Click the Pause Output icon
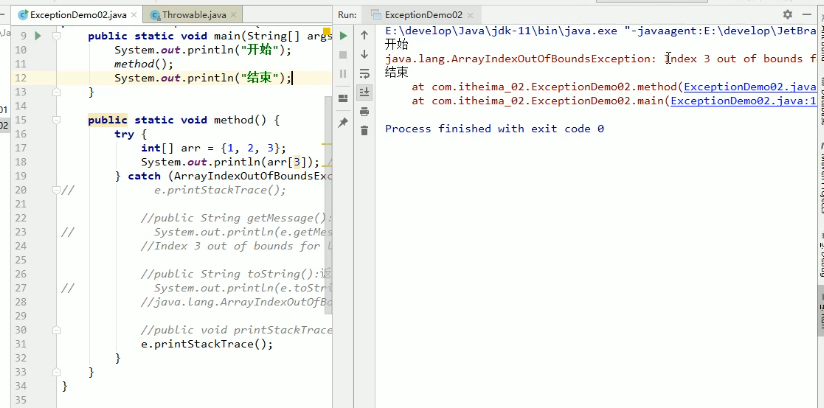Screen dimensions: 824x408 [x=343, y=74]
